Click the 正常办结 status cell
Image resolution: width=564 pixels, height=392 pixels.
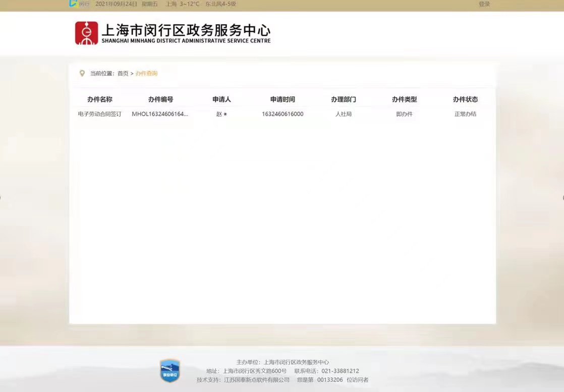click(465, 114)
